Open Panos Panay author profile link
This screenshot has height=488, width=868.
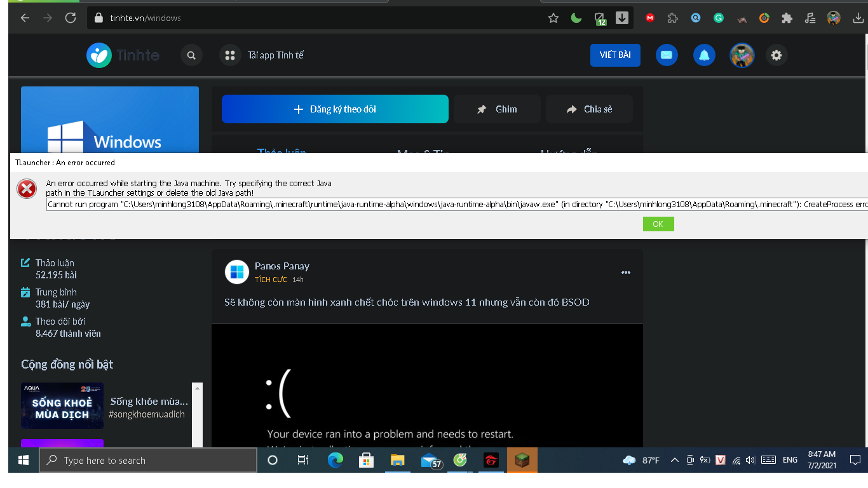pyautogui.click(x=282, y=266)
